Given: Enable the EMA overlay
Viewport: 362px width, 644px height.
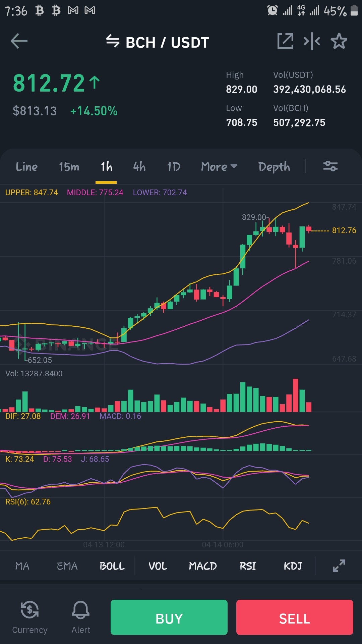Looking at the screenshot, I should click(67, 566).
